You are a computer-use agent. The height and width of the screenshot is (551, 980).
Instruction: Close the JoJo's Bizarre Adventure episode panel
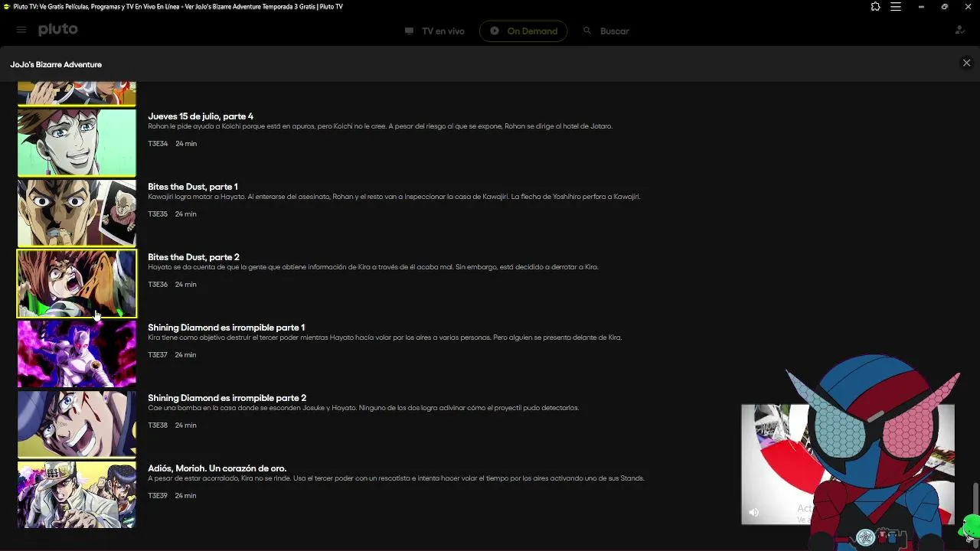(966, 64)
